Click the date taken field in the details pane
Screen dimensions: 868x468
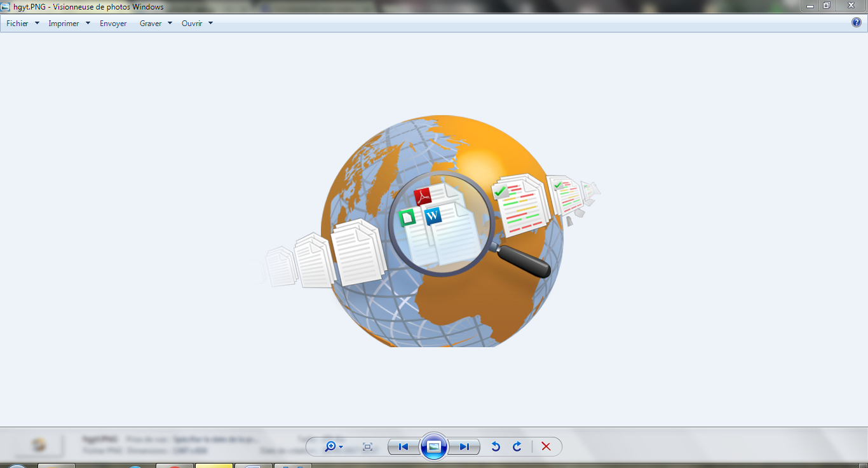216,439
